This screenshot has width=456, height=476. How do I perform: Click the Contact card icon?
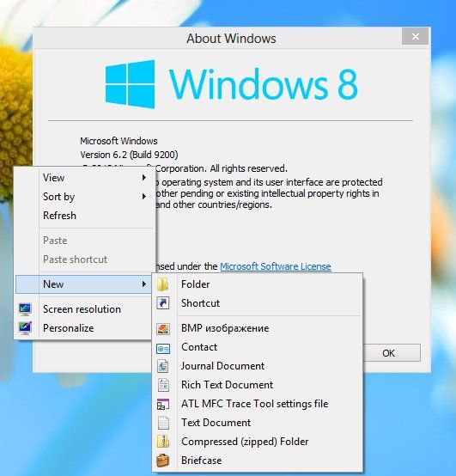pyautogui.click(x=163, y=349)
